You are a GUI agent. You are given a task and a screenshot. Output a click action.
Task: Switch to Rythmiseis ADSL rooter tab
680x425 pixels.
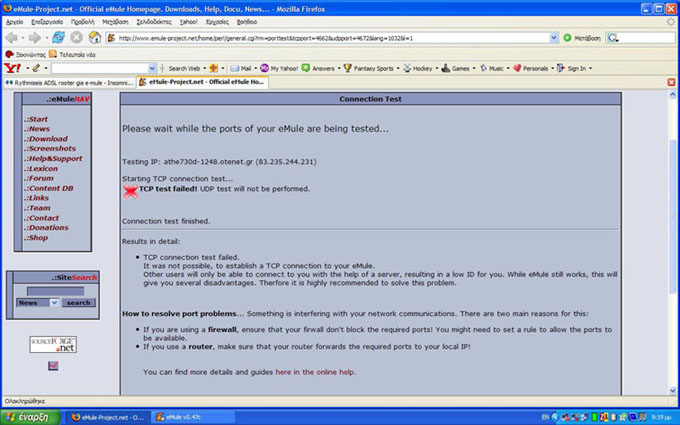coord(69,82)
